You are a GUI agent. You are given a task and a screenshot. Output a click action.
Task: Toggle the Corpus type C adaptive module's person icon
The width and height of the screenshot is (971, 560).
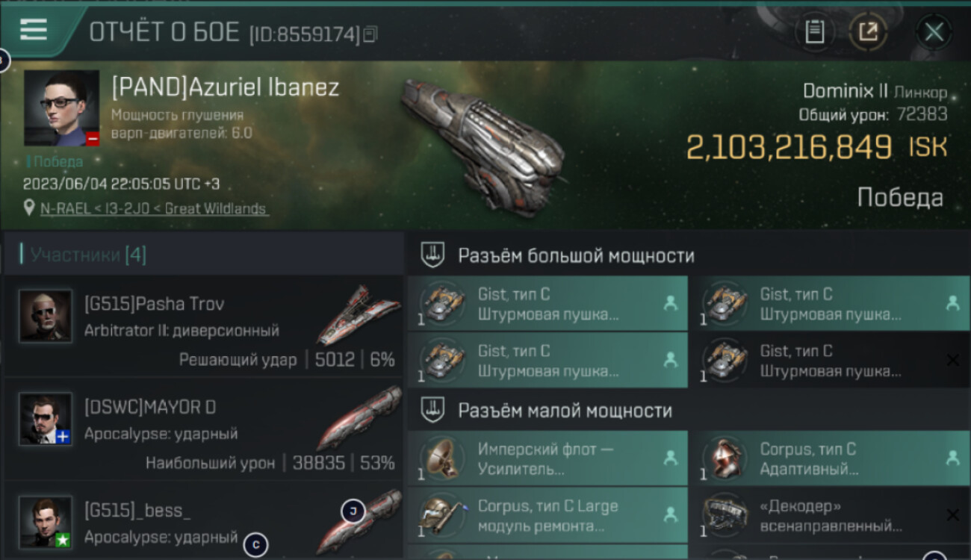[x=952, y=458]
